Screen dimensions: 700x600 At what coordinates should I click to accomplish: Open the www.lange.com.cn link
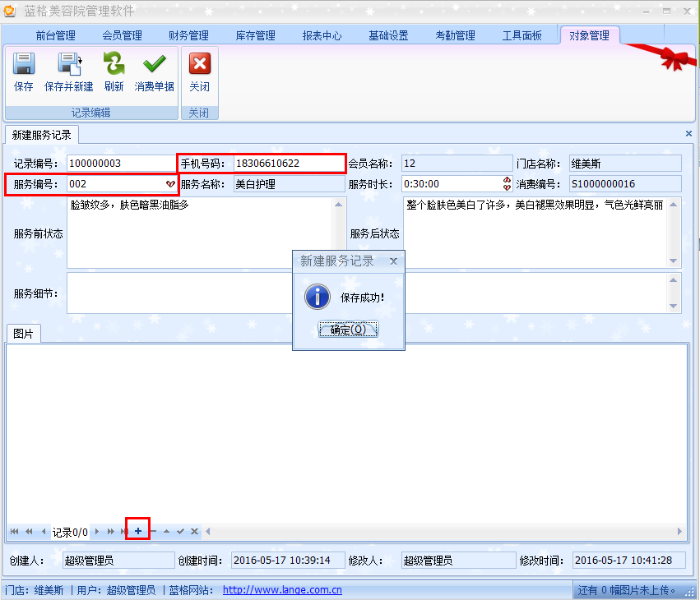click(x=282, y=590)
